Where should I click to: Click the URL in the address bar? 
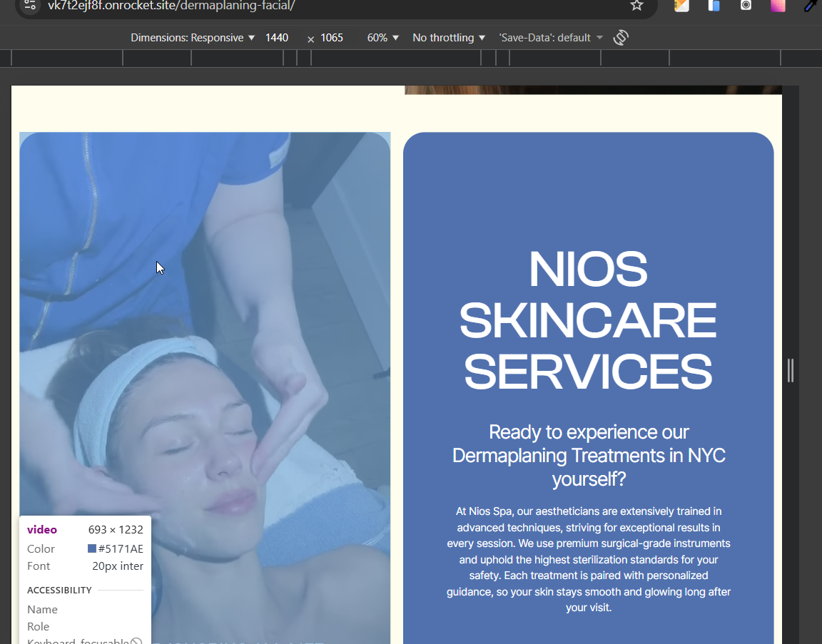171,6
